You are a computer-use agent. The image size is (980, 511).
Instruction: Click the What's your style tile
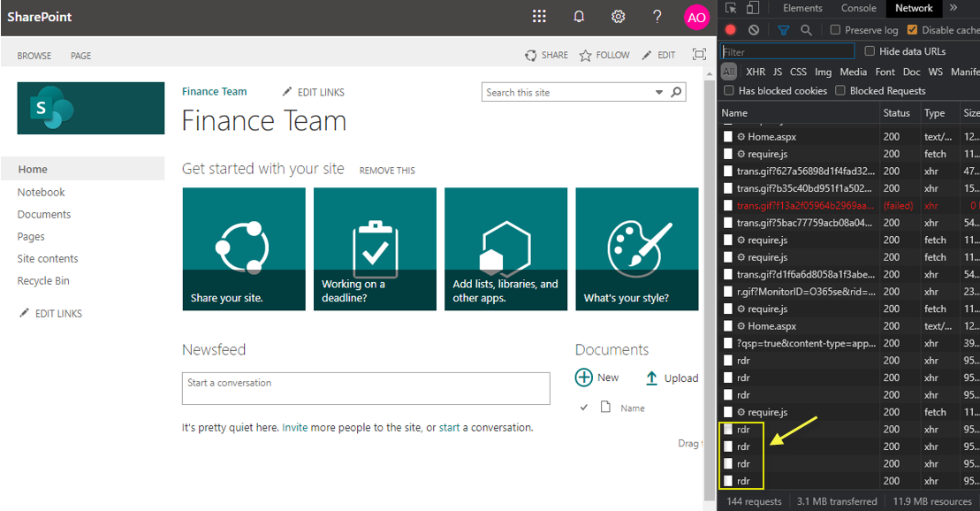point(637,249)
